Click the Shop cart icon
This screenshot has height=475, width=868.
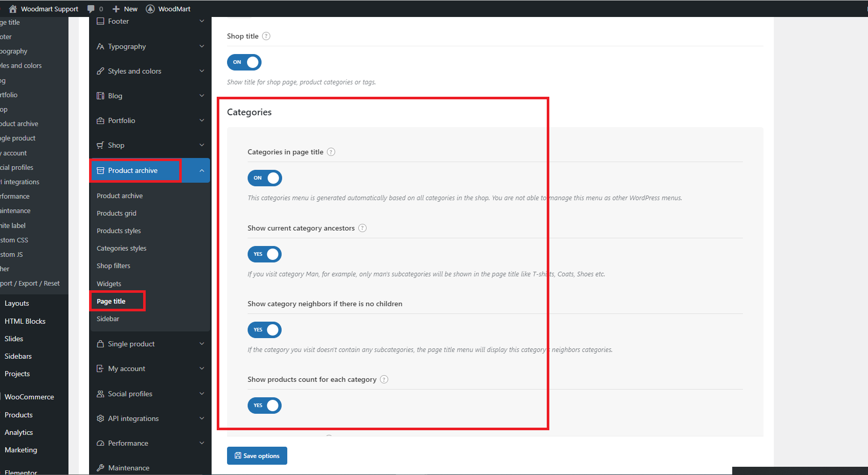point(100,145)
